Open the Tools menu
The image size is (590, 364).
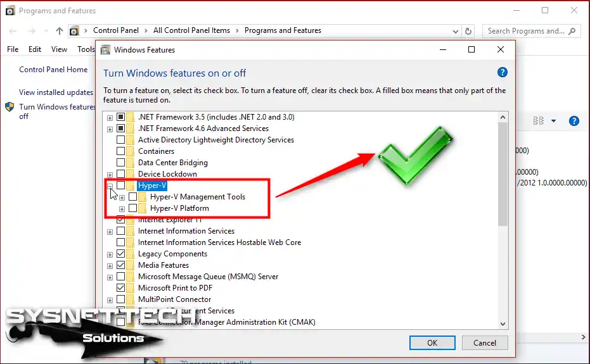pos(86,49)
